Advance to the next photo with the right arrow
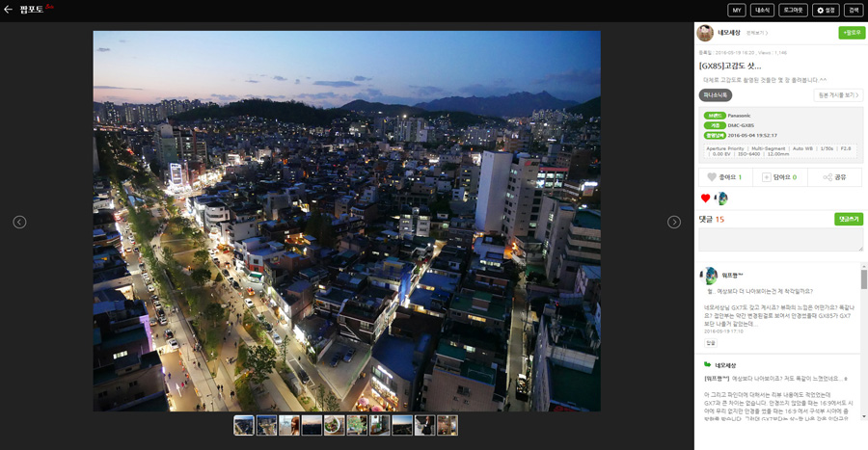The image size is (868, 450). [674, 222]
